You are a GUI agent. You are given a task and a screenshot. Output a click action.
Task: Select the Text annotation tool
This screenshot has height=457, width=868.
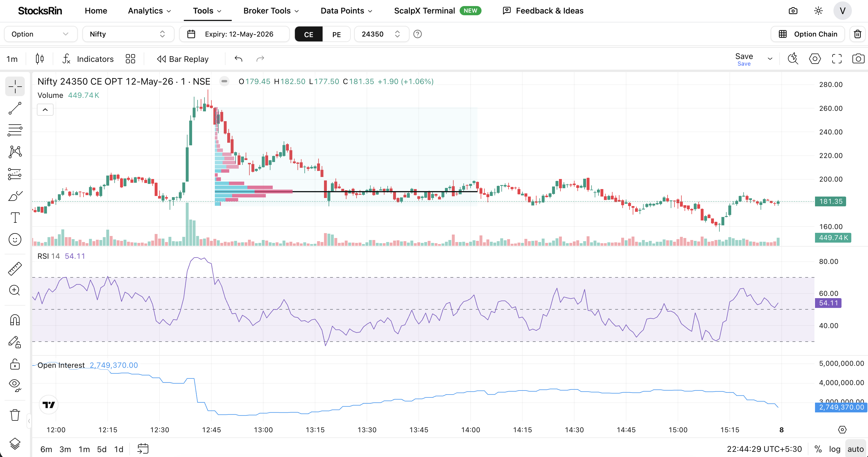point(15,218)
